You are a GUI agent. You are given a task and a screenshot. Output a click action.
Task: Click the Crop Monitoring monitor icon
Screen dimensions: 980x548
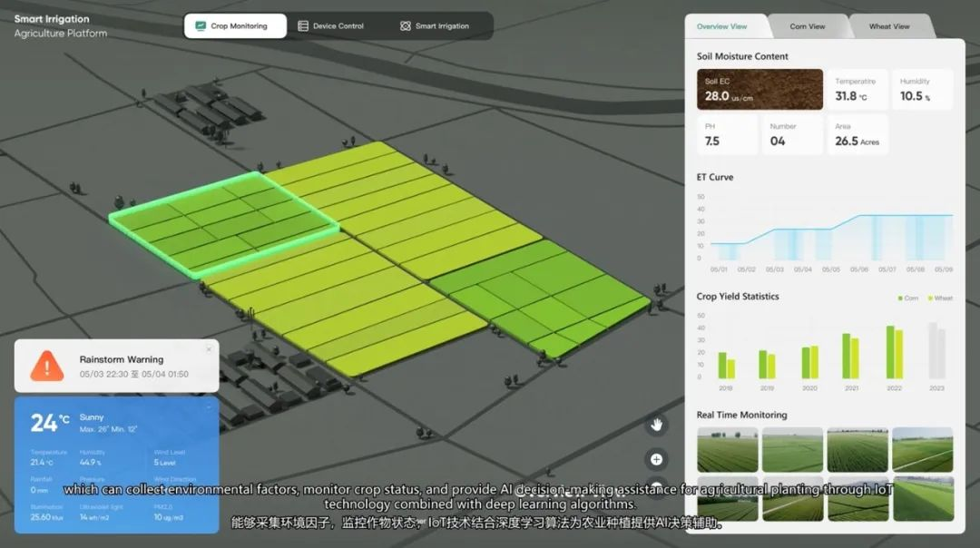pos(201,26)
